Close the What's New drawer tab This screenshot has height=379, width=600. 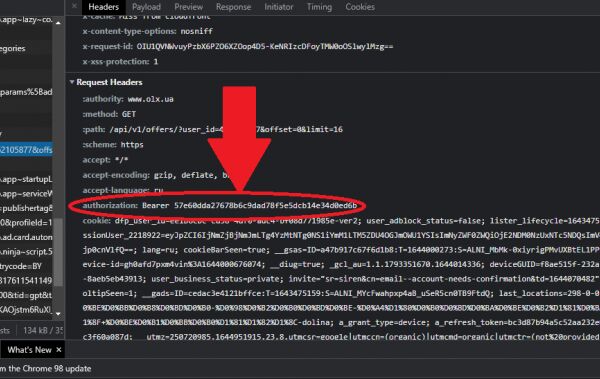59,350
